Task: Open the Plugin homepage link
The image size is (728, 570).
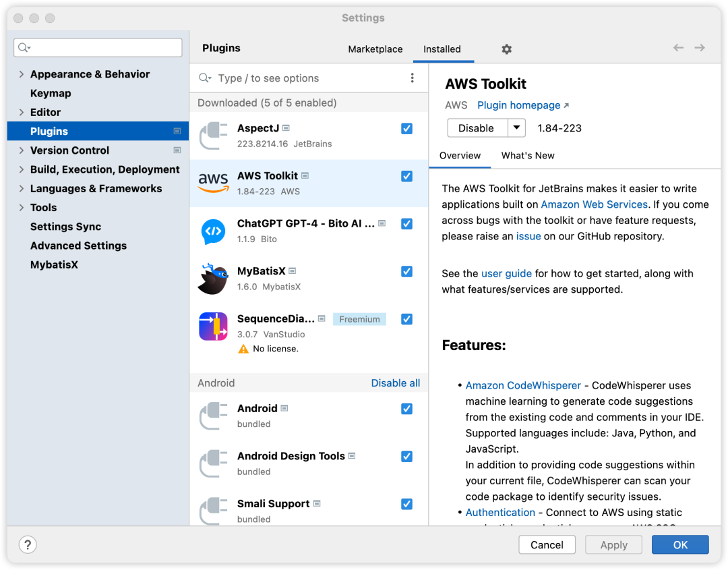Action: 523,105
